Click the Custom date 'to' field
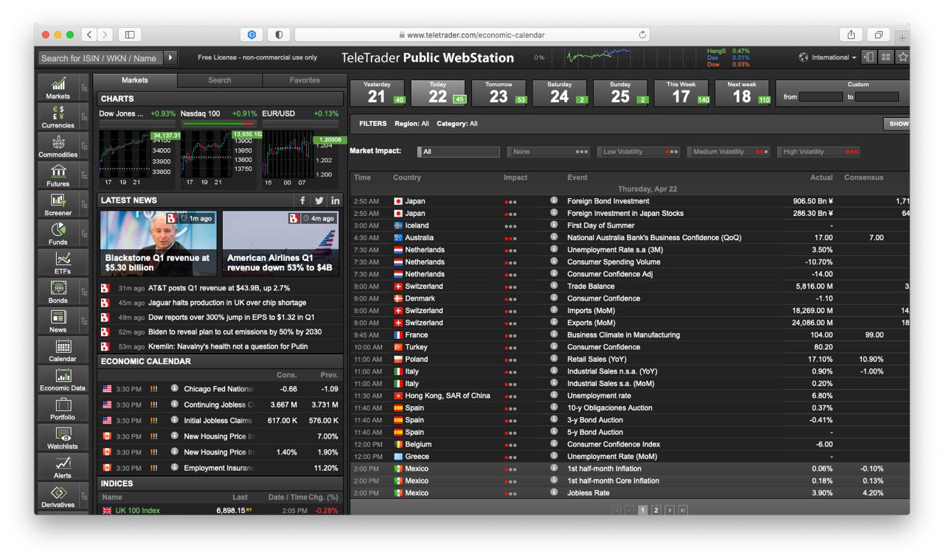 878,97
